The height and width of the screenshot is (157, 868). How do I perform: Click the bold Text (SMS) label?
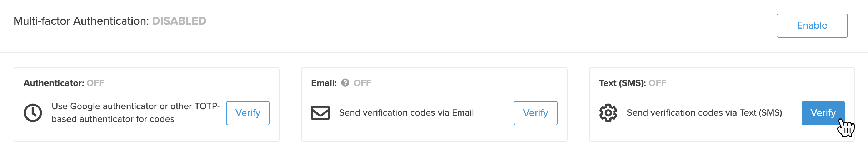tap(622, 83)
